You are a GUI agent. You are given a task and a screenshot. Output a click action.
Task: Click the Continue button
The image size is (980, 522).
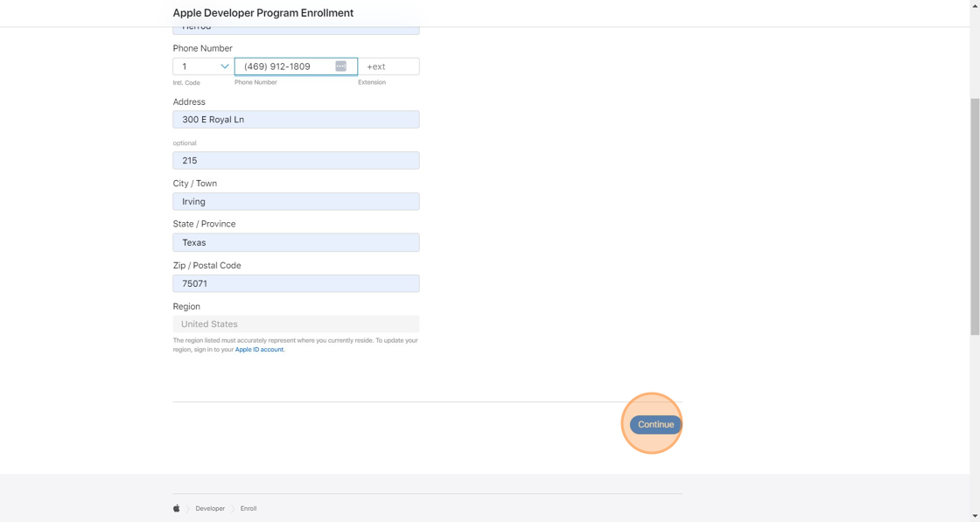(655, 425)
